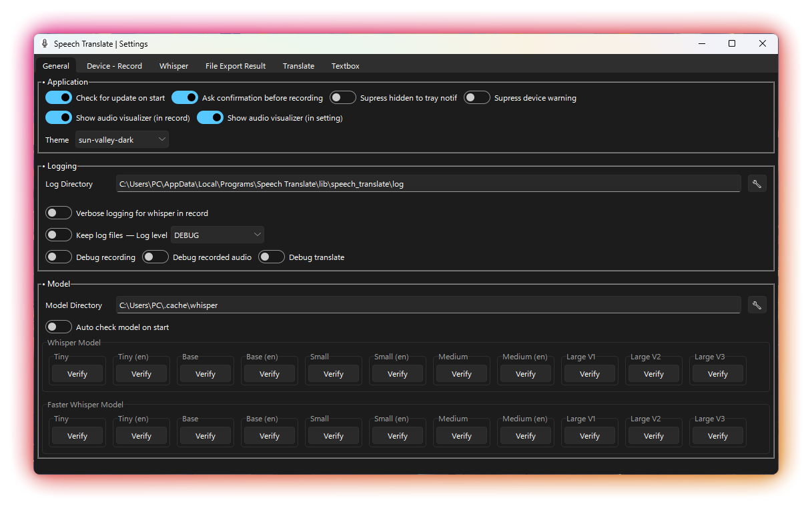Screen dimensions: 812x508
Task: Switch to the Device - Record tab
Action: click(x=114, y=66)
